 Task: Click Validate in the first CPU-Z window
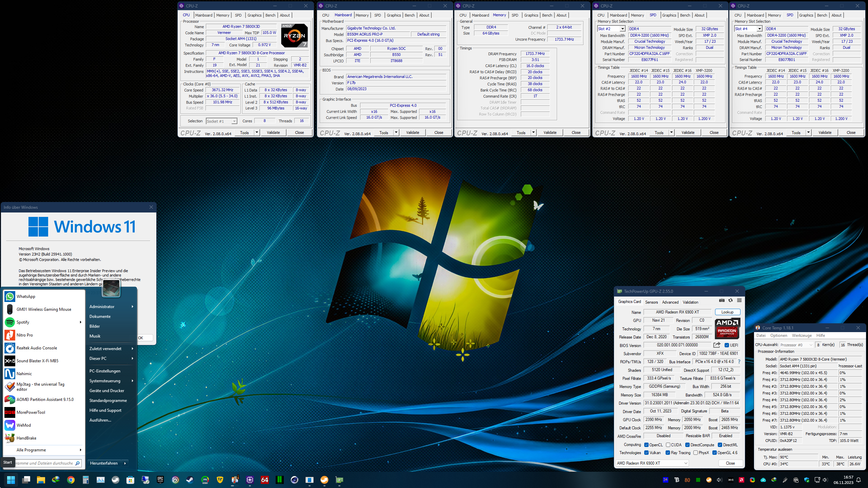point(273,133)
